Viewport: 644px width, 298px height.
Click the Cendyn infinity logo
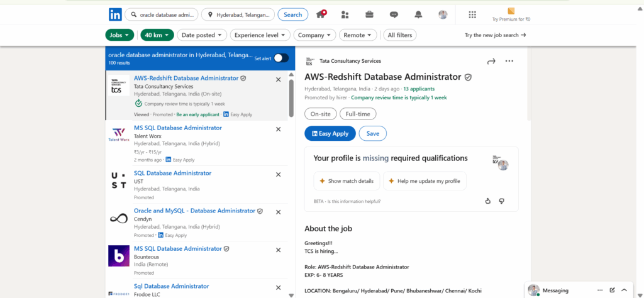point(119,218)
